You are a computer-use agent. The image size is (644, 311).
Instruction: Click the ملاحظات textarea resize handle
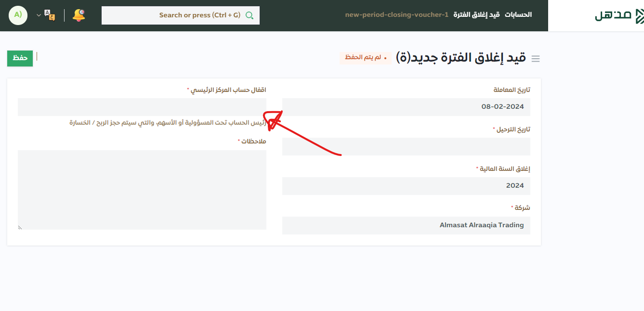click(20, 227)
